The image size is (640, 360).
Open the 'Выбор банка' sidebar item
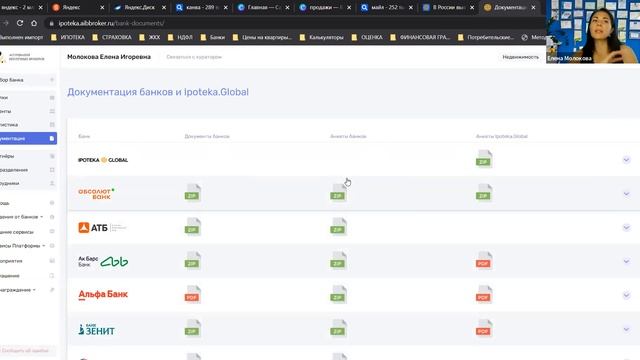(28, 80)
